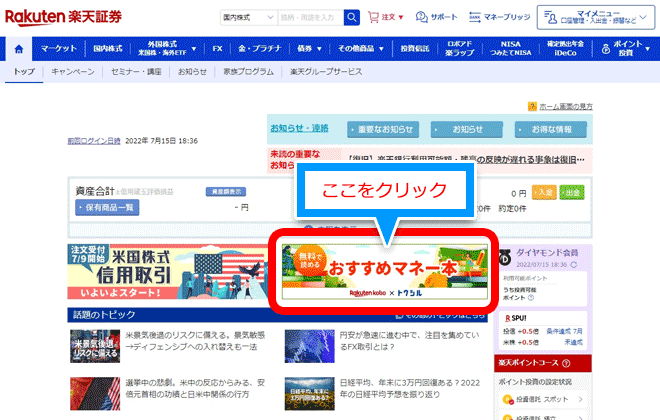Viewport: 660px width, 420px height.
Task: Open 投資信託 スポット point setting row
Action: point(543,399)
